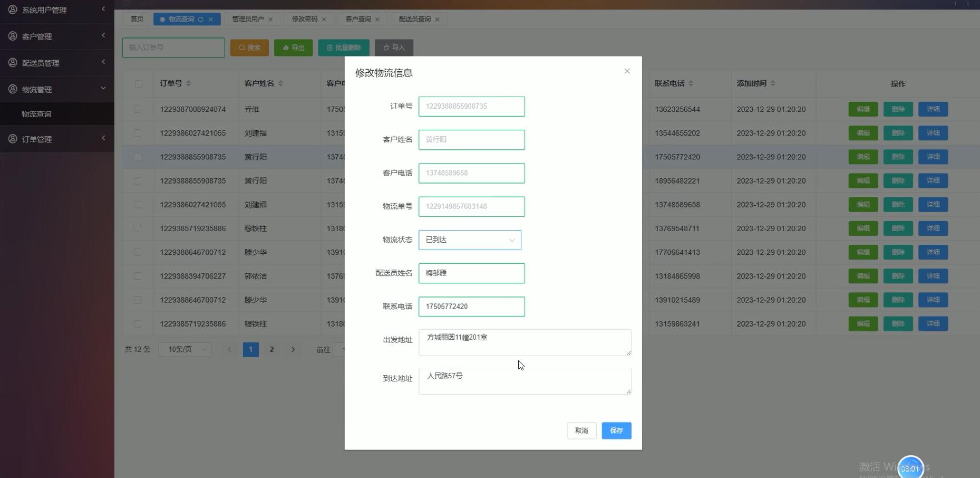The image size is (980, 478).
Task: Open the 10条/页 page size dropdown
Action: 184,349
